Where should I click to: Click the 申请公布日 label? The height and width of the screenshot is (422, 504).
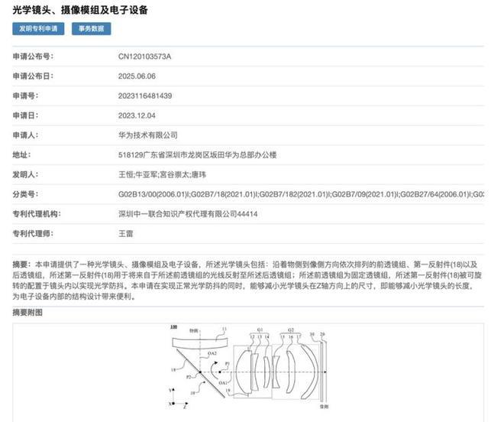click(33, 76)
